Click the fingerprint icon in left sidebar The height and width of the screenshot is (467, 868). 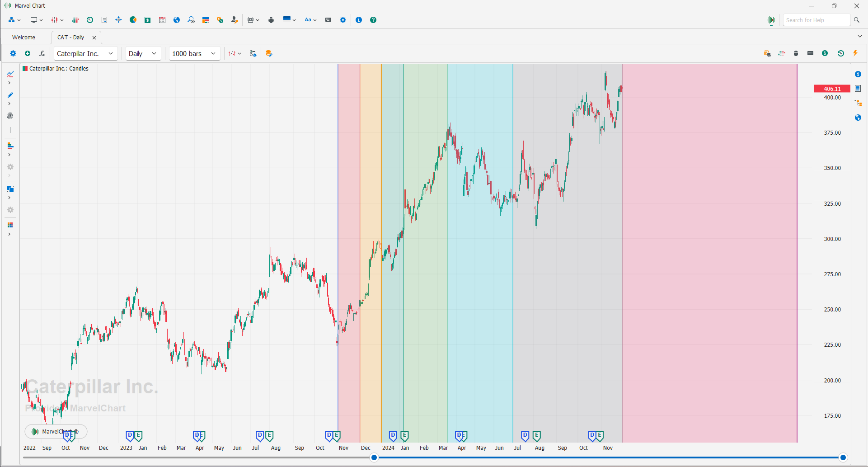(x=10, y=116)
